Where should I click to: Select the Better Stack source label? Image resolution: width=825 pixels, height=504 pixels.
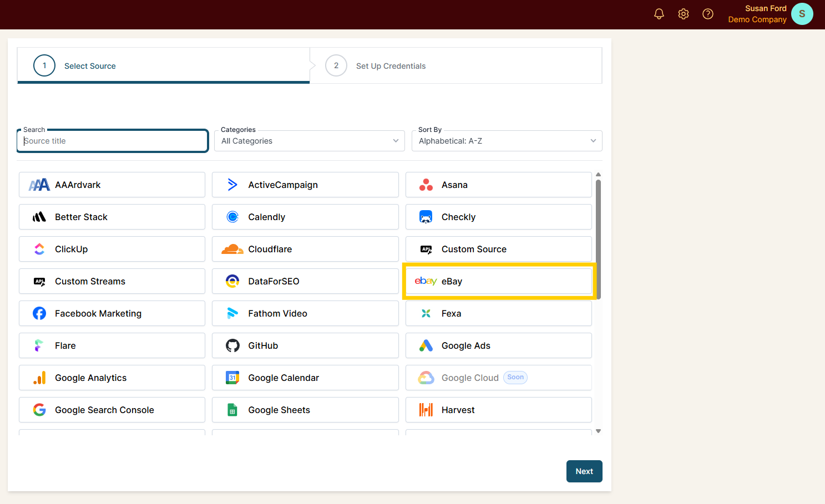tap(81, 217)
